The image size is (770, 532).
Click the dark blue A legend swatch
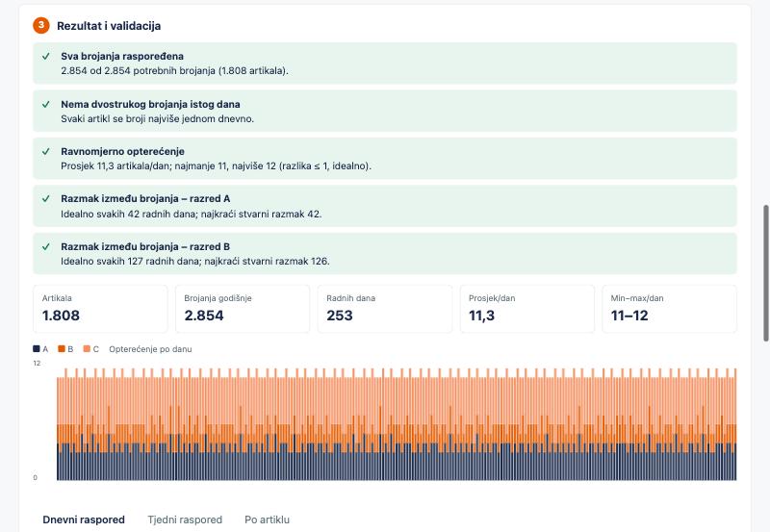pos(37,349)
